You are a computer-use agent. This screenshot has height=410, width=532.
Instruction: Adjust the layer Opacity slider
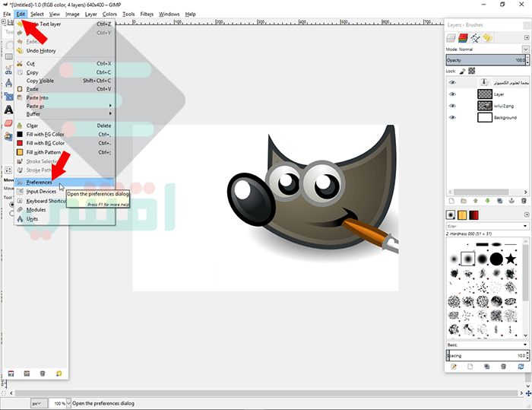486,60
